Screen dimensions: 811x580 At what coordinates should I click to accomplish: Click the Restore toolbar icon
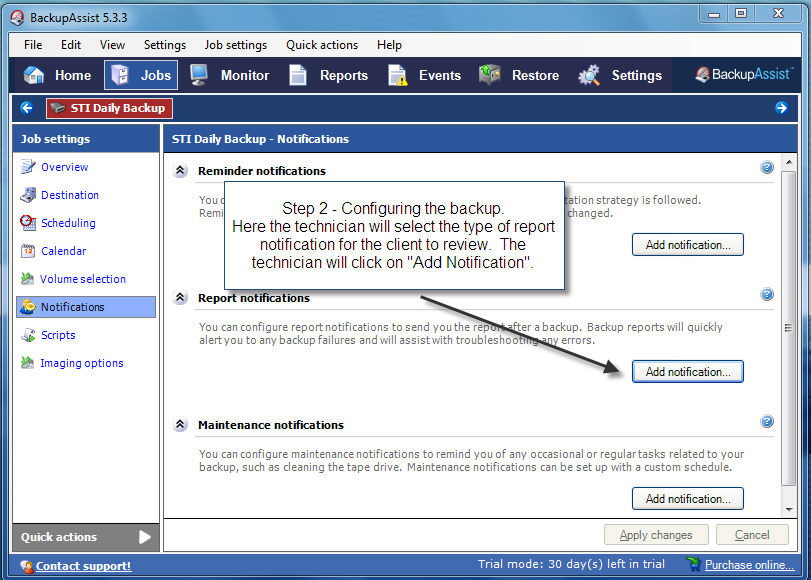click(x=490, y=75)
